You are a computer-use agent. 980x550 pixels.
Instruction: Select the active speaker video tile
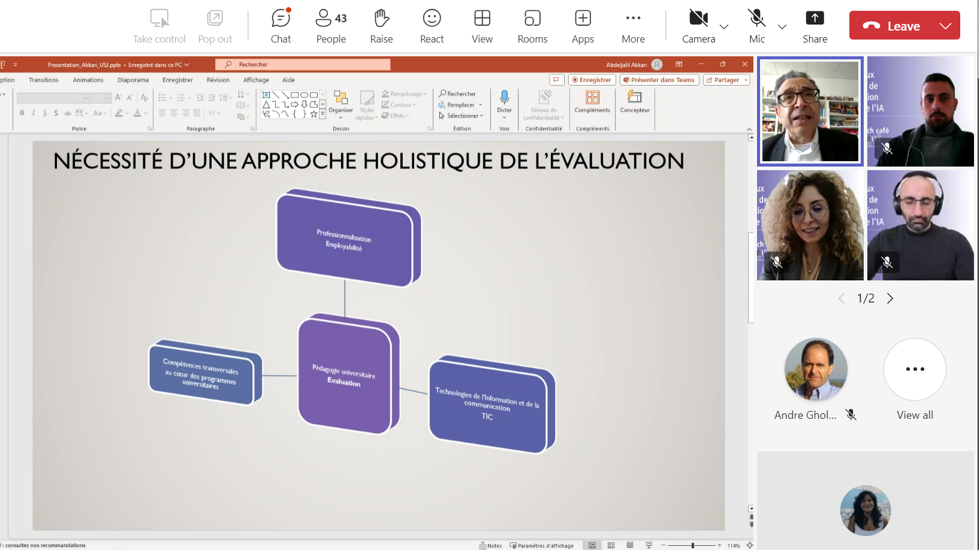810,111
